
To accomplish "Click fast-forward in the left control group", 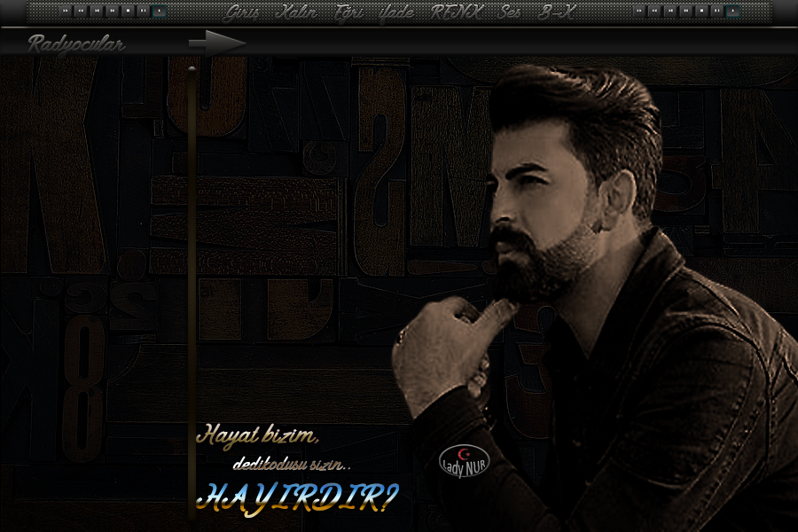I will [x=66, y=11].
